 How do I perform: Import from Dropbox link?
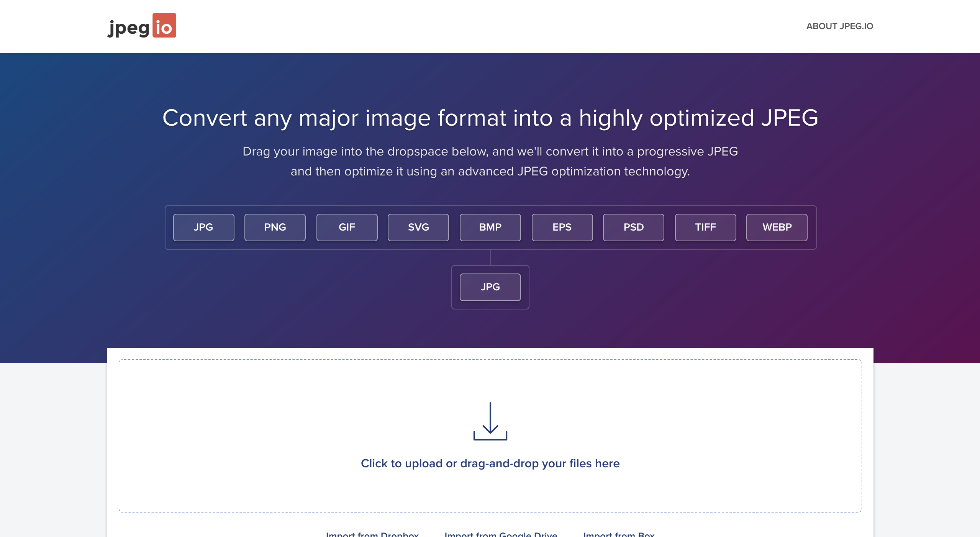372,534
